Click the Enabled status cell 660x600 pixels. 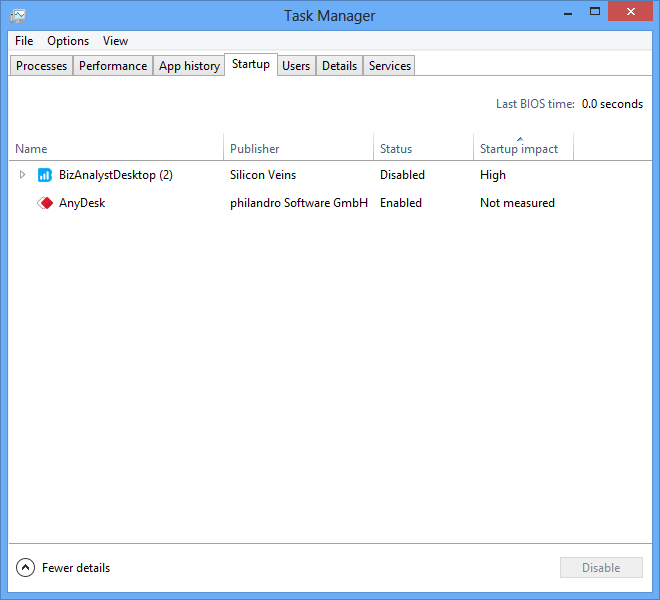[x=401, y=203]
